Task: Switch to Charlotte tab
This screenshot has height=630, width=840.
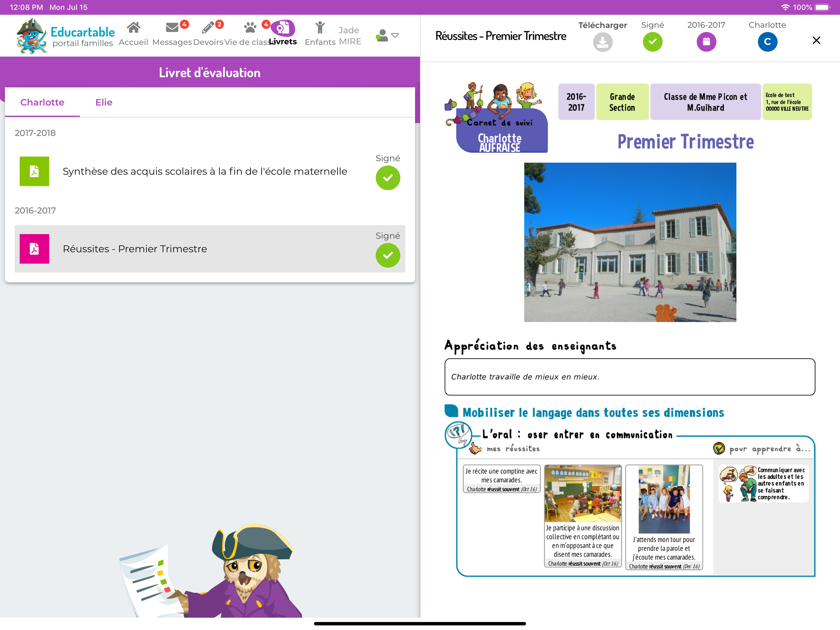Action: pos(42,102)
